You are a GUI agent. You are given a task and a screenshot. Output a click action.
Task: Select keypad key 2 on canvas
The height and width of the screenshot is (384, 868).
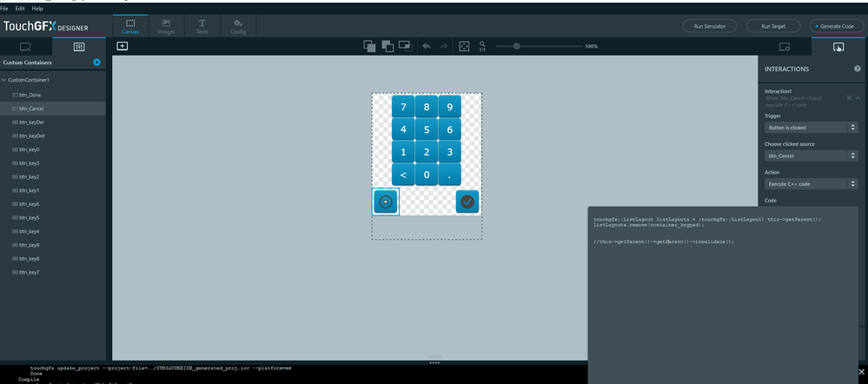tap(427, 152)
